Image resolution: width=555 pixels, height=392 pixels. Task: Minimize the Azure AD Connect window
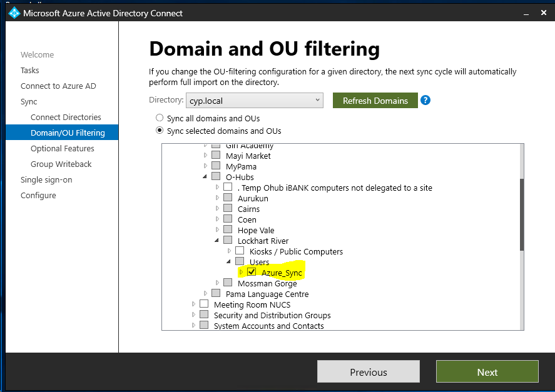526,14
